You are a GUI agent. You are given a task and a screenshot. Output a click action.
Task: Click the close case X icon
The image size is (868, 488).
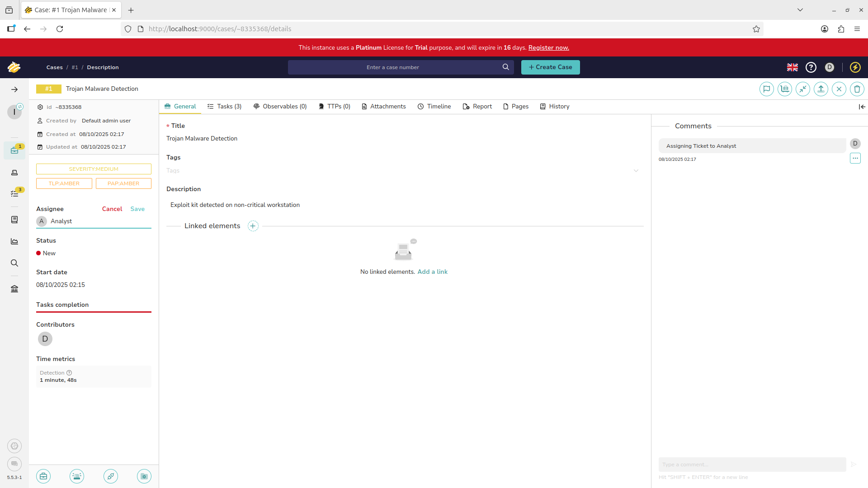pos(839,89)
